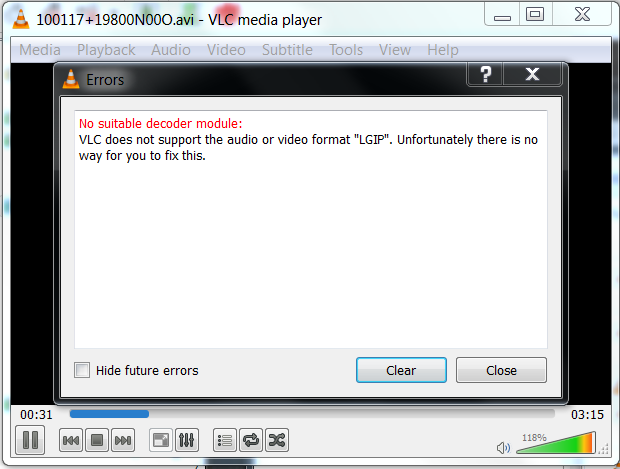Open the Help menu
Screen dimensions: 620x469
(x=443, y=50)
